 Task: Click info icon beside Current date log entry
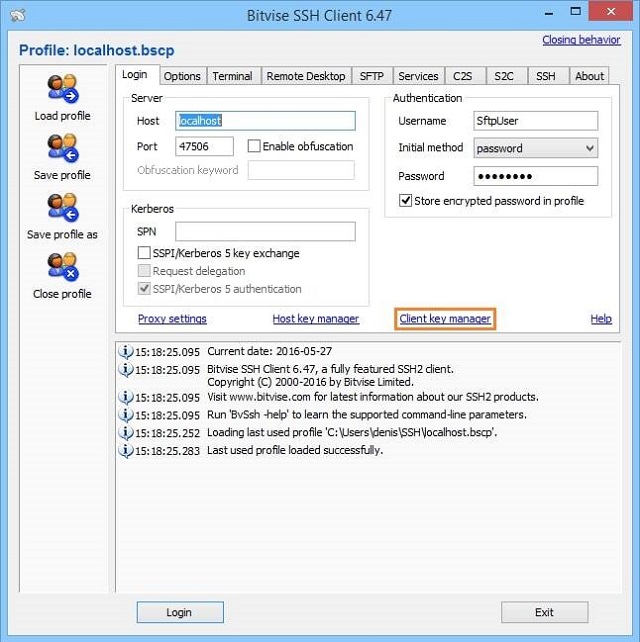pyautogui.click(x=126, y=351)
